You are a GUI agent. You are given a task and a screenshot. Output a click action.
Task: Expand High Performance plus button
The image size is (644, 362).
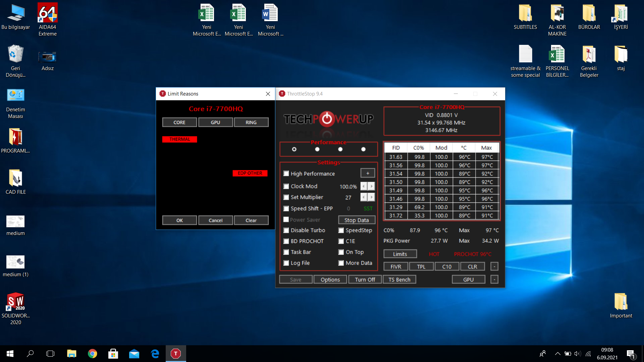(368, 173)
